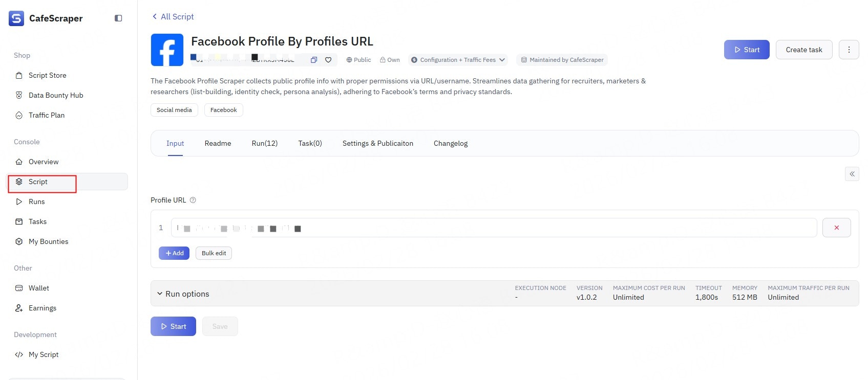Screen dimensions: 868x380
Task: Click the memory value 512 MB
Action: [745, 297]
